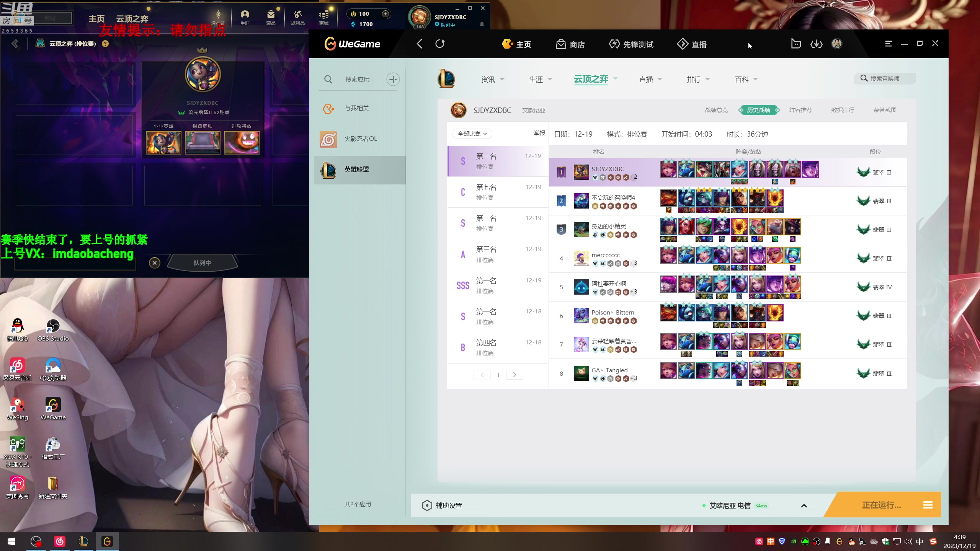Select the 第七名 12-19 match
Image resolution: width=980 pixels, height=551 pixels.
[498, 192]
